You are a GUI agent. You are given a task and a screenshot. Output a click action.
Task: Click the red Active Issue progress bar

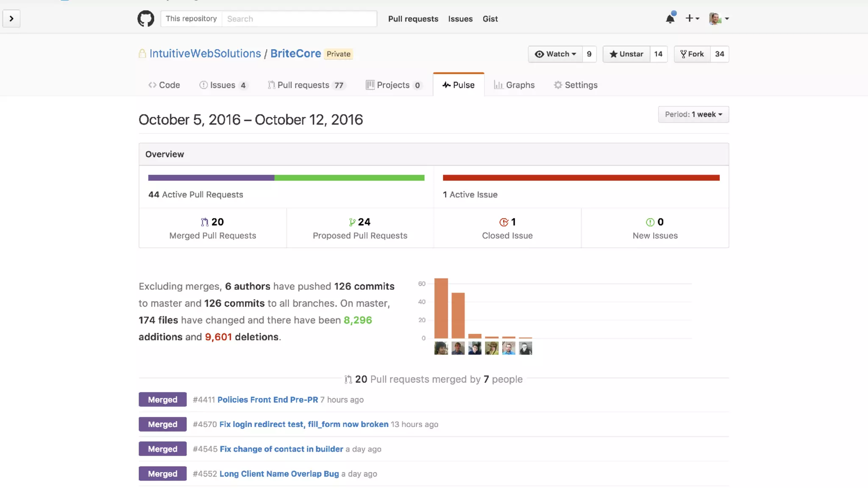[x=581, y=178]
